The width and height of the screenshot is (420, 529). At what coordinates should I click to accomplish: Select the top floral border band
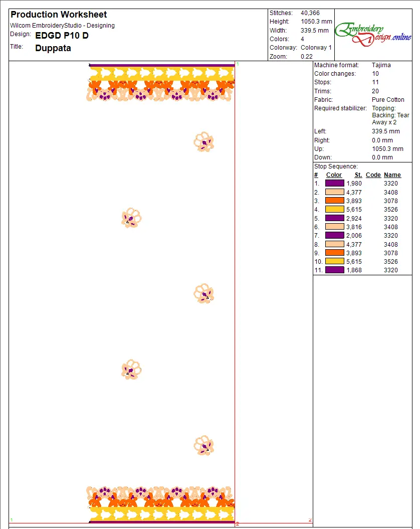click(x=161, y=83)
